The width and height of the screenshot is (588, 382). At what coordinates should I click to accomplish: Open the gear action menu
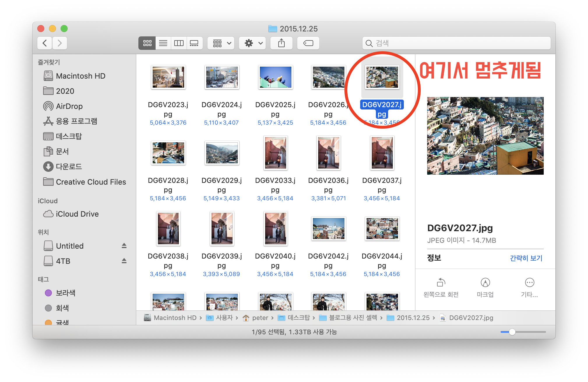click(252, 43)
